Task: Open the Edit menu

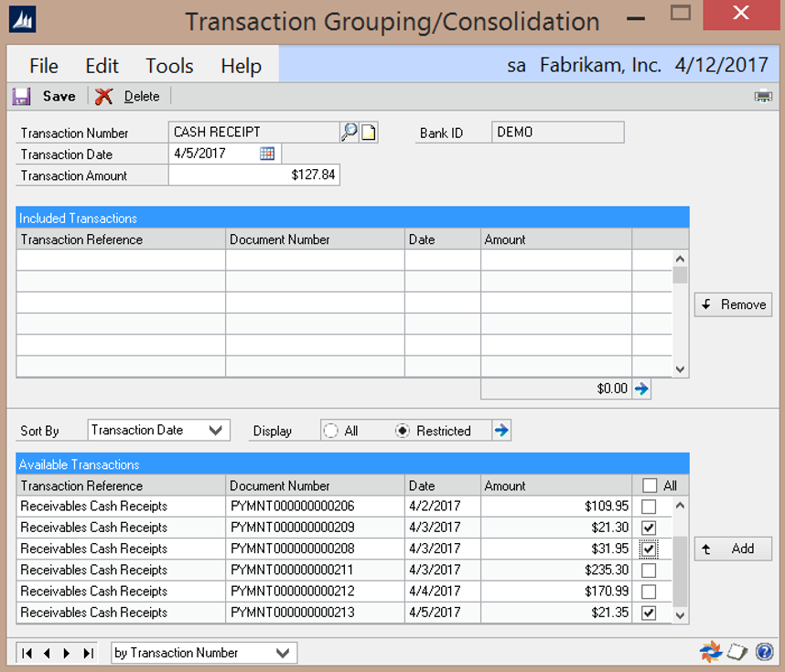Action: pos(102,66)
